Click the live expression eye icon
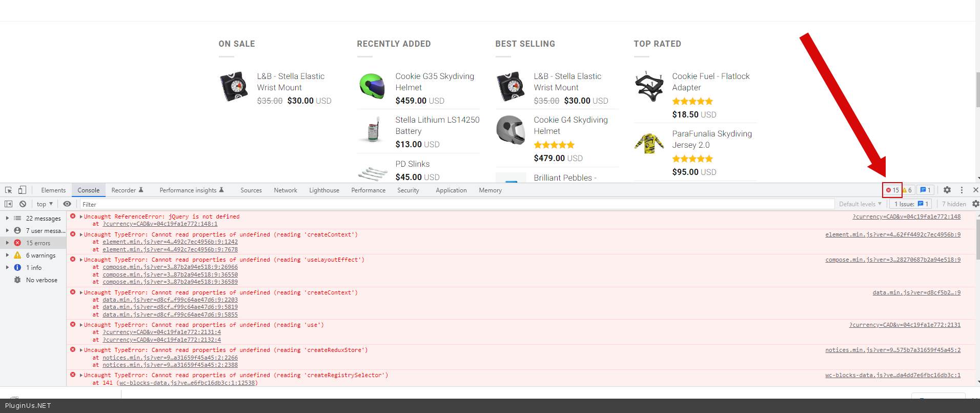Viewport: 980px width, 413px height. 67,204
